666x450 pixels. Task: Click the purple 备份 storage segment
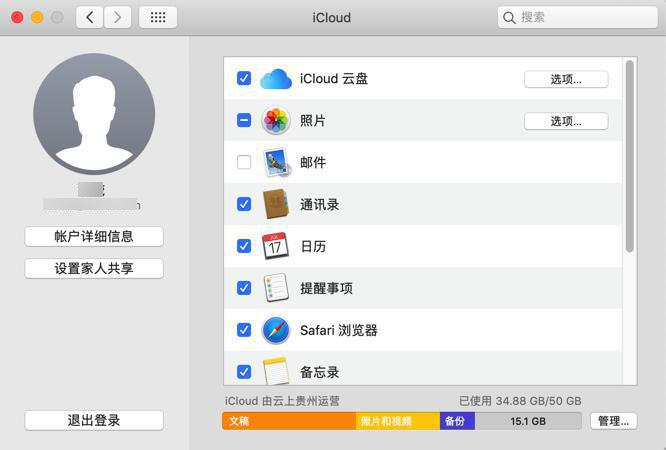pos(457,421)
